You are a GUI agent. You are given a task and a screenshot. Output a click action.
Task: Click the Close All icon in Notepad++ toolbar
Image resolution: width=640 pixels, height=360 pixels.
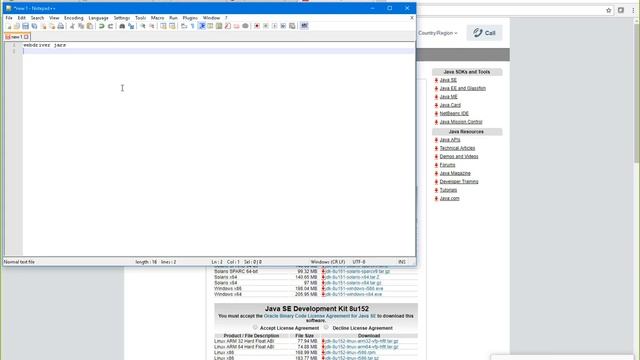pyautogui.click(x=52, y=26)
